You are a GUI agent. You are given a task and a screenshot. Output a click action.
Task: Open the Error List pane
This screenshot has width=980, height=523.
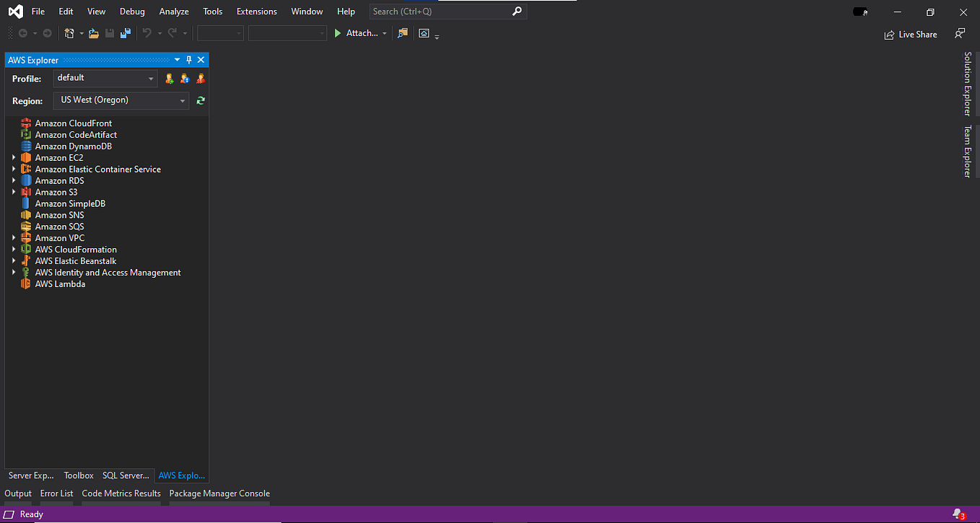coord(56,493)
